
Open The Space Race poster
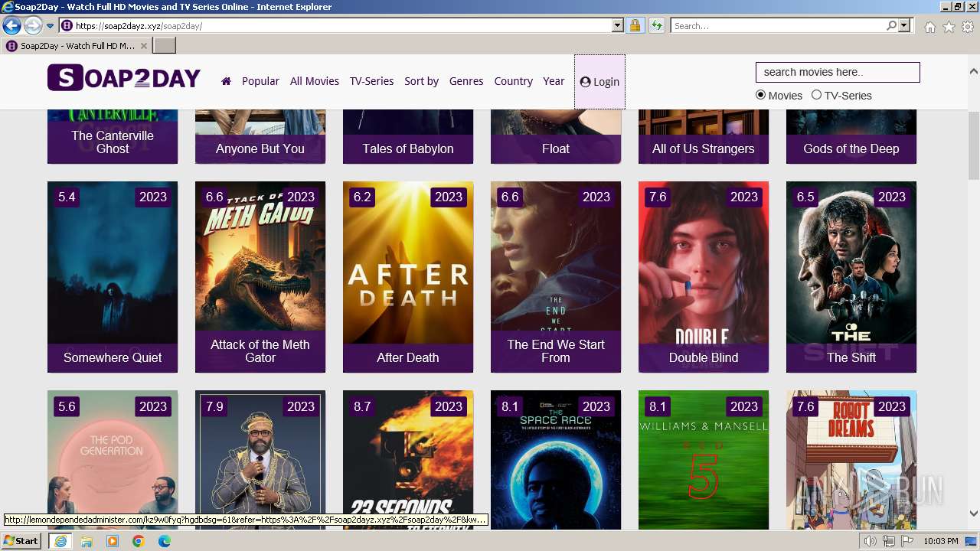(556, 459)
